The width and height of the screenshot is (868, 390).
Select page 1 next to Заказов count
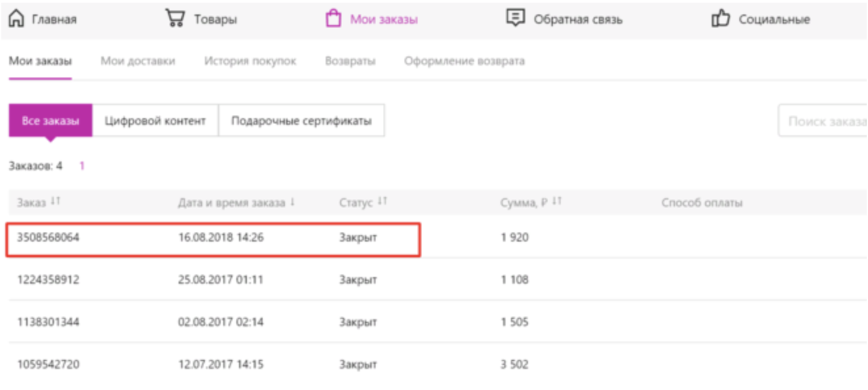pos(82,166)
